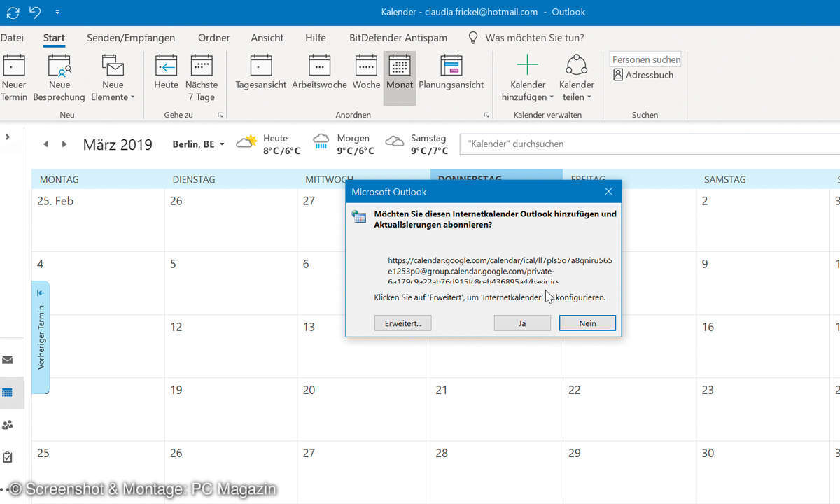Click the DIENSTAG column header

[231, 179]
